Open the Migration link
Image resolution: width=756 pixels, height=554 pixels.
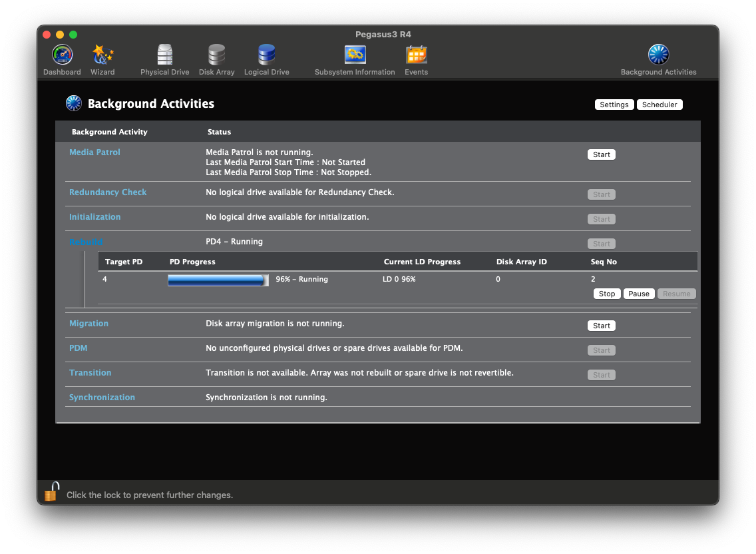tap(89, 324)
